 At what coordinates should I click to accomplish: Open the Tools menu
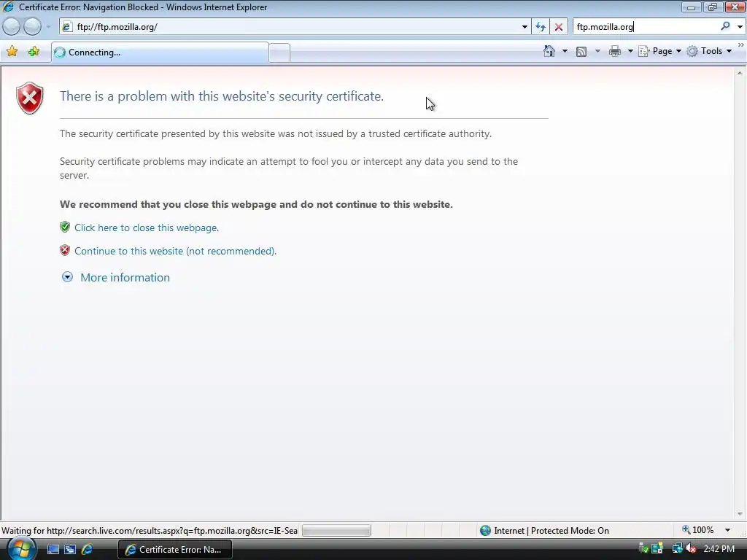(709, 51)
